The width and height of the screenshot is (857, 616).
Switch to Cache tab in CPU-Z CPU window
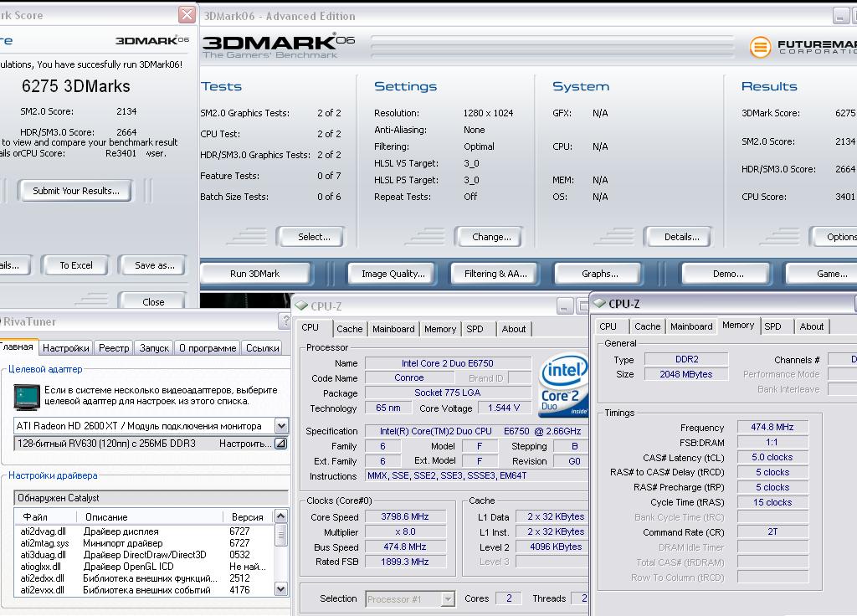click(x=349, y=329)
